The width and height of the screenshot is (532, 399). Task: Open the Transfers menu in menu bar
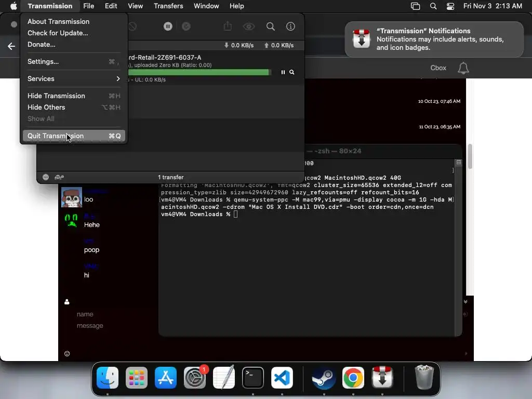(168, 6)
